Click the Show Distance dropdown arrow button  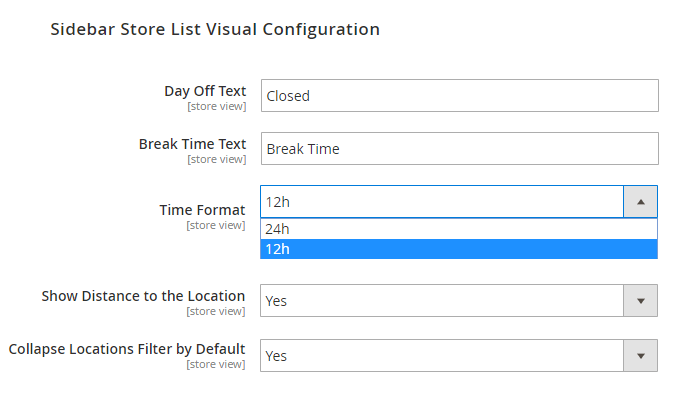click(640, 301)
